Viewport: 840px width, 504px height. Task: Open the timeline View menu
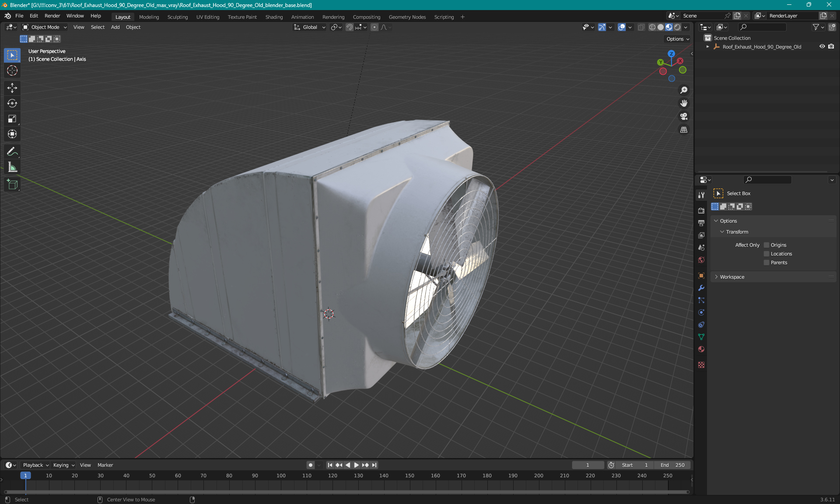(x=85, y=465)
